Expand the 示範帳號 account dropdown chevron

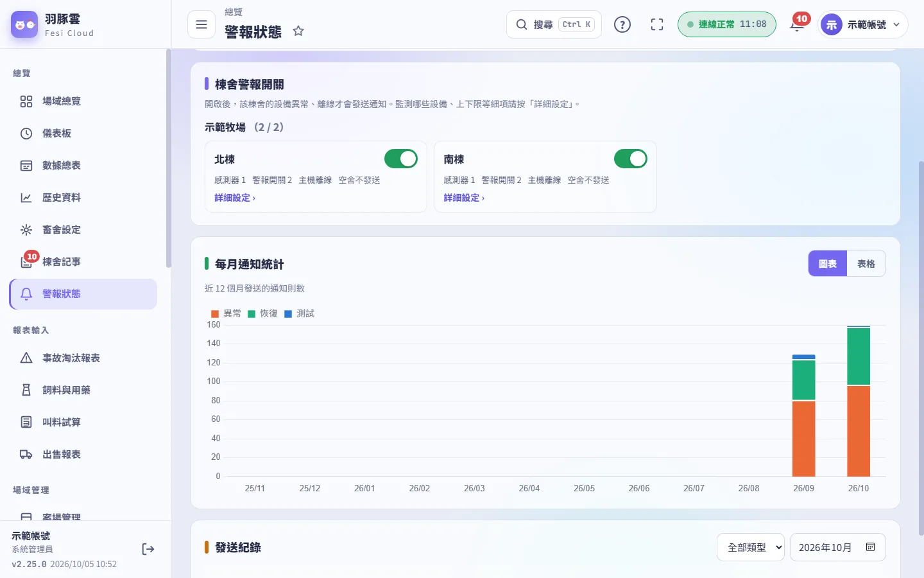[x=896, y=25]
